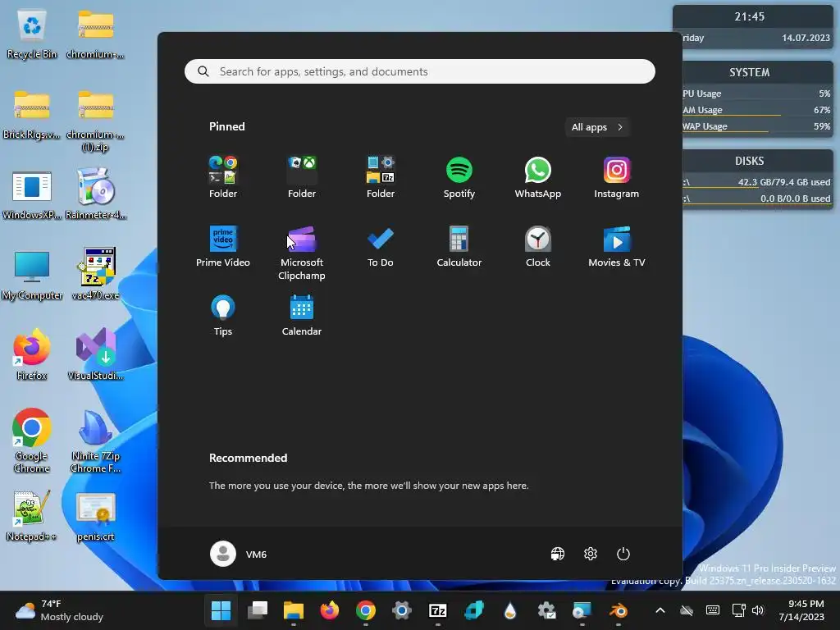840x630 pixels.
Task: Select the My Computer desktop icon
Action: point(32,274)
